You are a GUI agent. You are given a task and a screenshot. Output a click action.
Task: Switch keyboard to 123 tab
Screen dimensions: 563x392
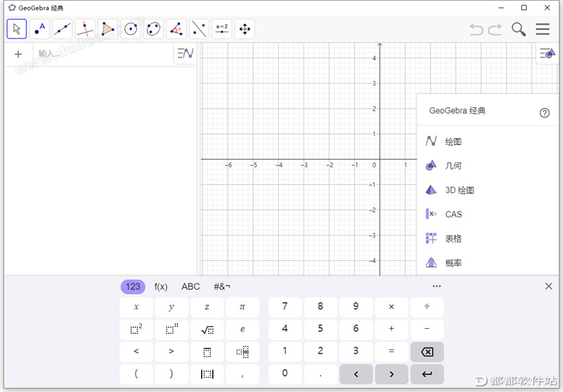click(x=133, y=287)
